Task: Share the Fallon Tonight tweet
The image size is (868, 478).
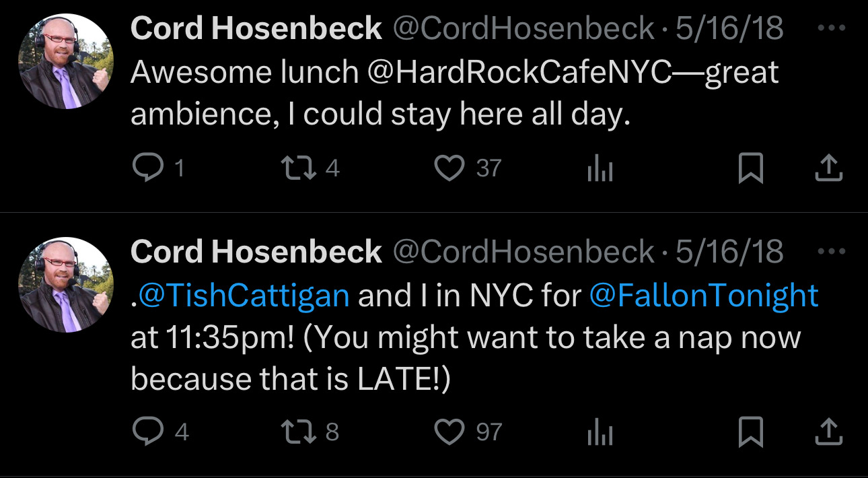Action: tap(829, 432)
